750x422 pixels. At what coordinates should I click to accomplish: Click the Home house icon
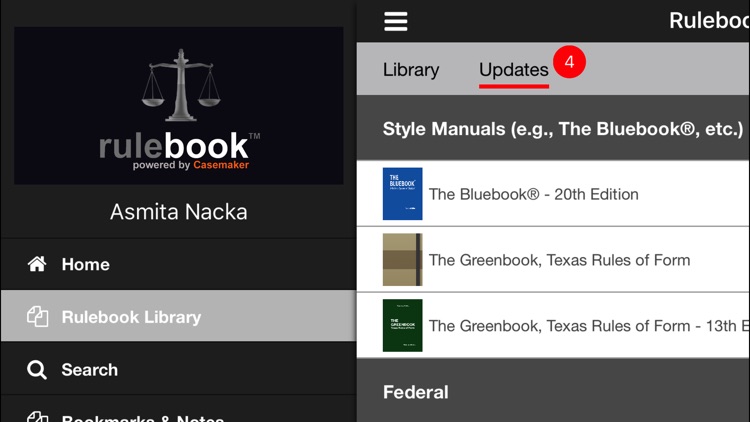[x=37, y=264]
